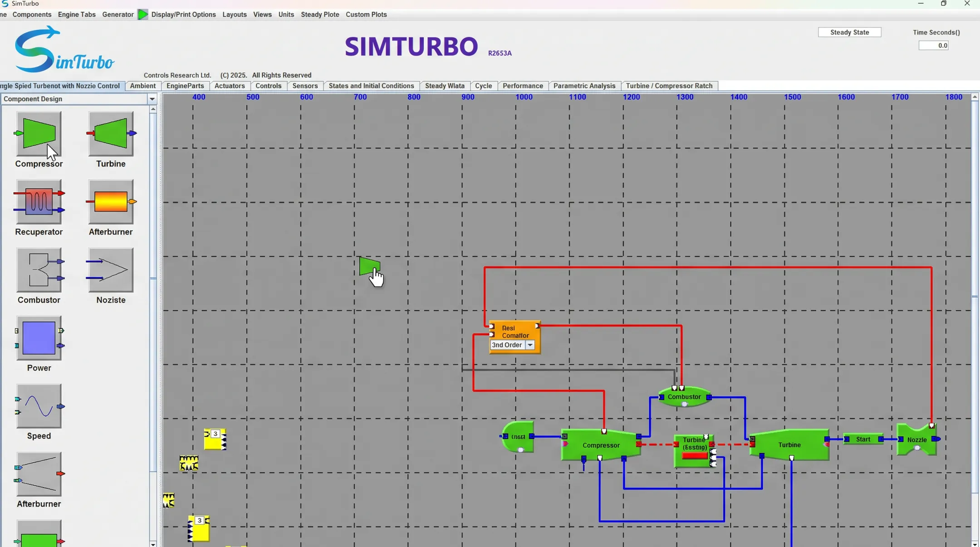
Task: Open the Custom Plots menu
Action: click(x=366, y=15)
